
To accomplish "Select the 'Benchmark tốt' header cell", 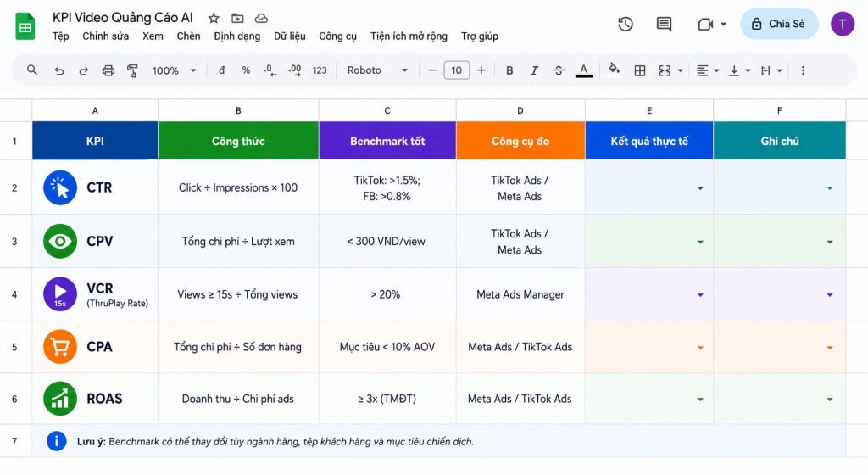I will pyautogui.click(x=387, y=141).
